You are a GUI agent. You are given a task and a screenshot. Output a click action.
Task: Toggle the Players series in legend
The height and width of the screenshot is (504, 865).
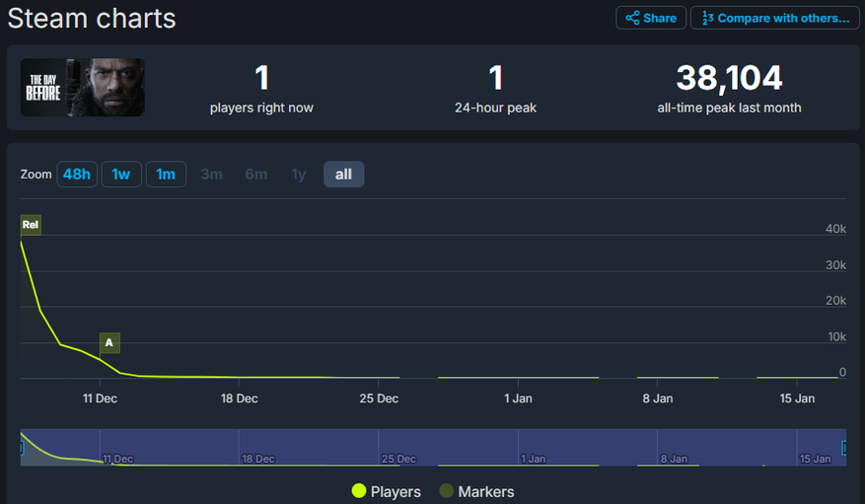(387, 491)
